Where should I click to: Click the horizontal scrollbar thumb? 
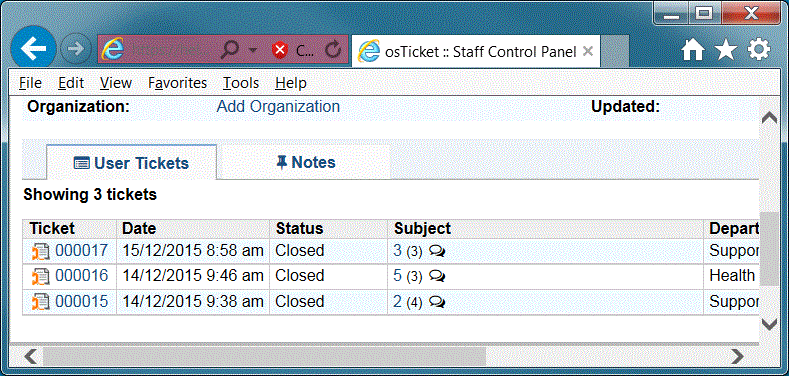(x=265, y=357)
